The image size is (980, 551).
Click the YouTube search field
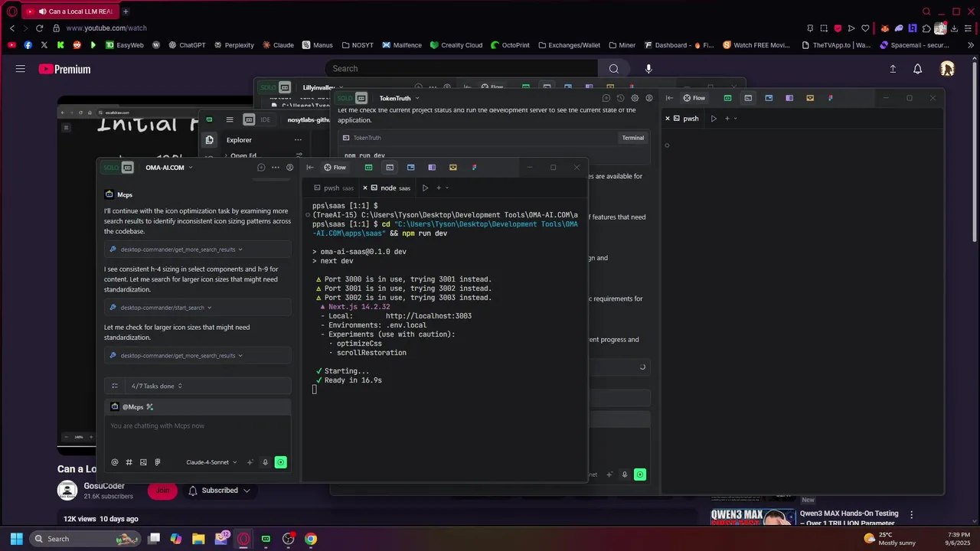(x=462, y=69)
